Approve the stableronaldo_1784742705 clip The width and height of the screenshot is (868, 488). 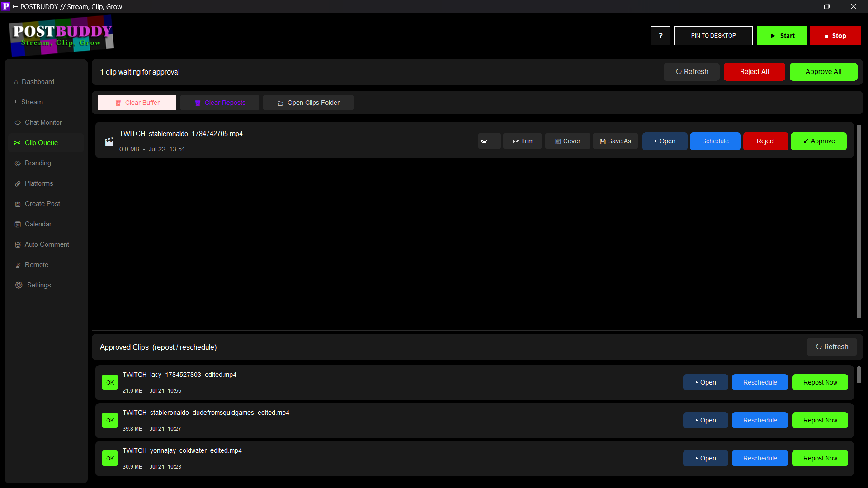819,141
